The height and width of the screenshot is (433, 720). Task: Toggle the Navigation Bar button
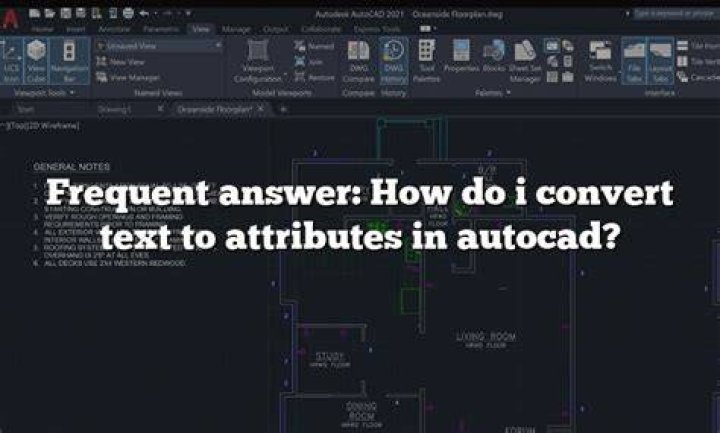[x=69, y=61]
